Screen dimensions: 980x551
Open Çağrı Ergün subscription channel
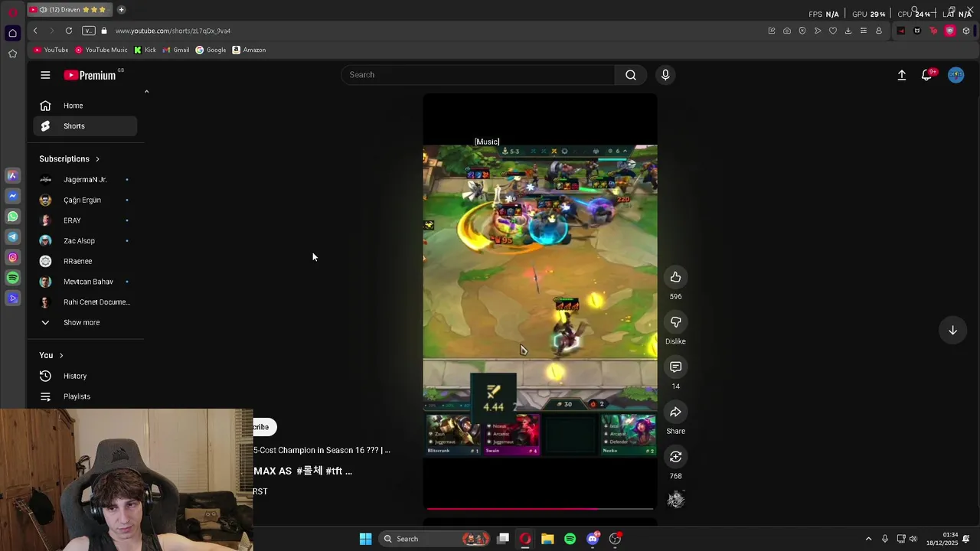coord(85,201)
